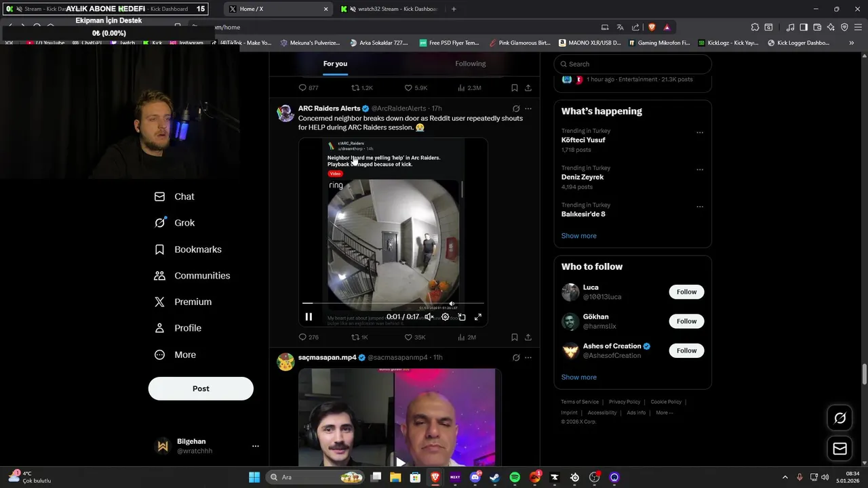Open Chat in the X sidebar
Screen dimensions: 868x488
(174, 197)
